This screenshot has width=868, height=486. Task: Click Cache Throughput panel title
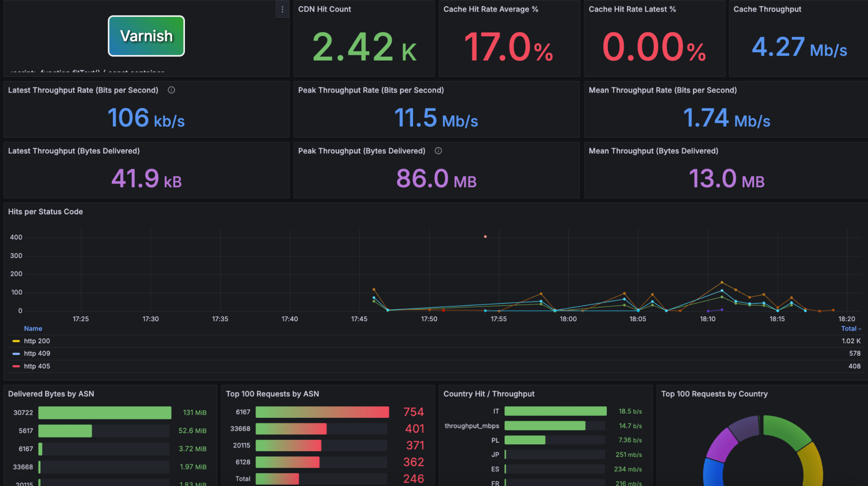767,9
